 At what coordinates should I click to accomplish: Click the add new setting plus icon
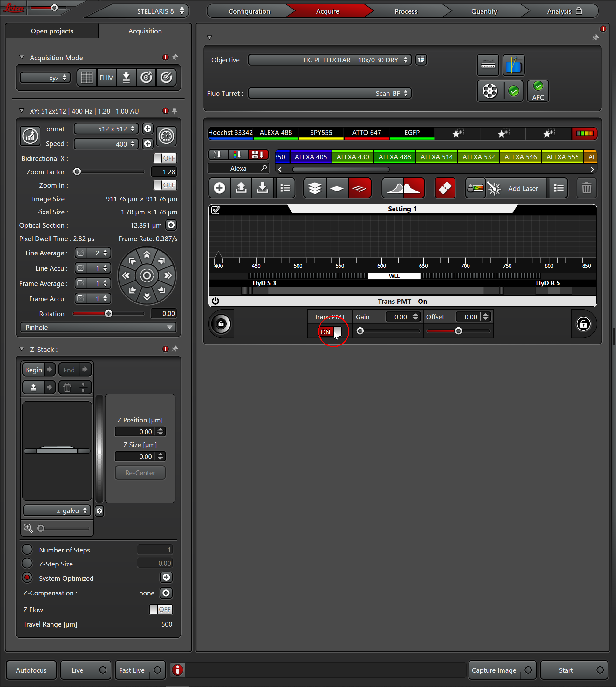tap(219, 188)
